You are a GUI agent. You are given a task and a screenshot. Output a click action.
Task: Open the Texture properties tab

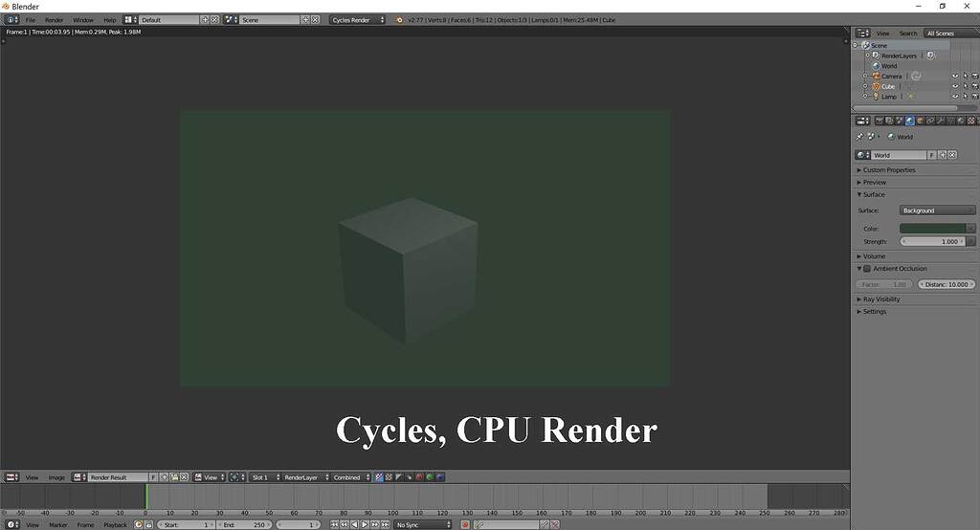tap(971, 121)
